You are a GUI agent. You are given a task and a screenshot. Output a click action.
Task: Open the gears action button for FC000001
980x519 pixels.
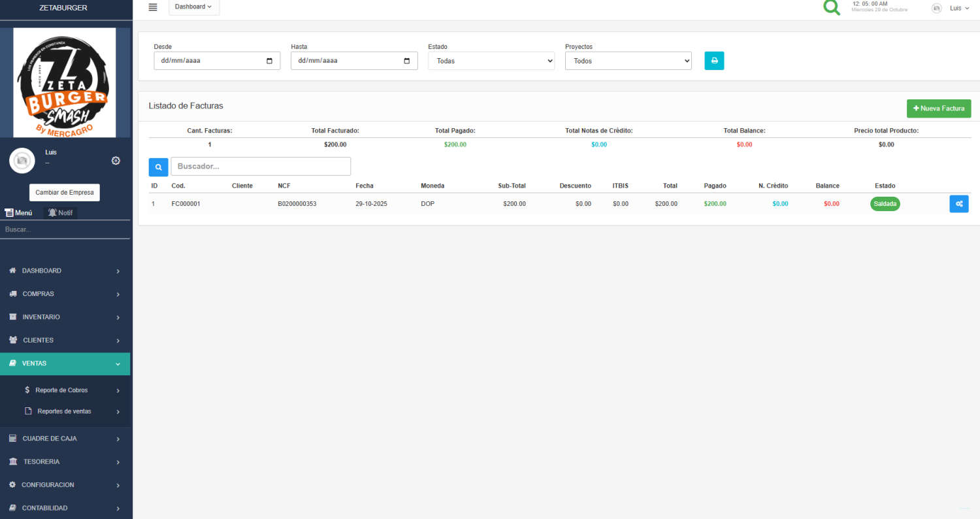(x=958, y=204)
